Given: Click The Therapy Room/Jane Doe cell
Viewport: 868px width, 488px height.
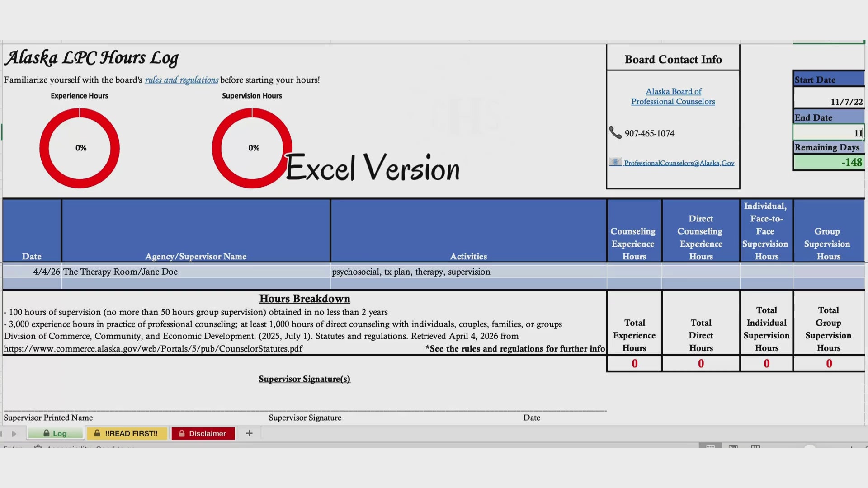Looking at the screenshot, I should point(195,272).
